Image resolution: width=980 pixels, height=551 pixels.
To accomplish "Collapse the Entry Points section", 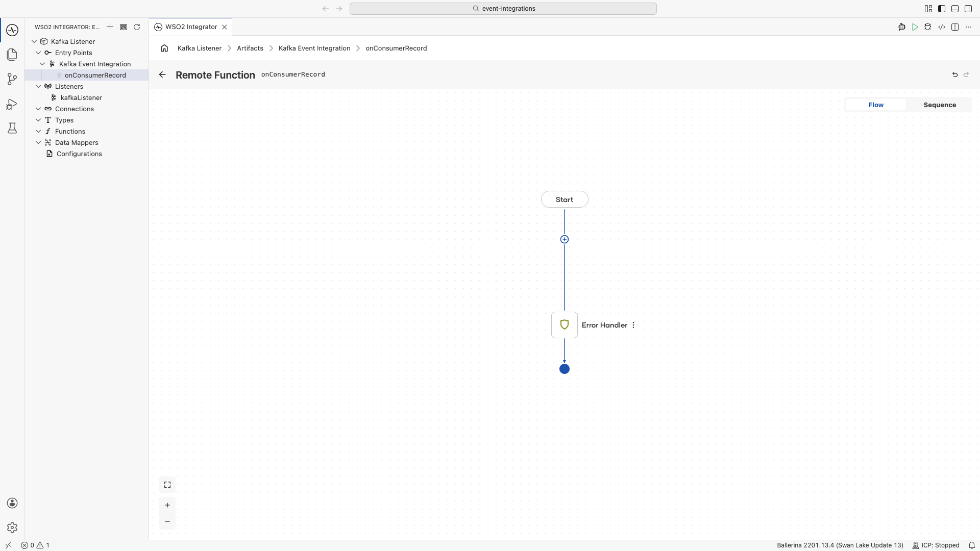I will pyautogui.click(x=38, y=53).
